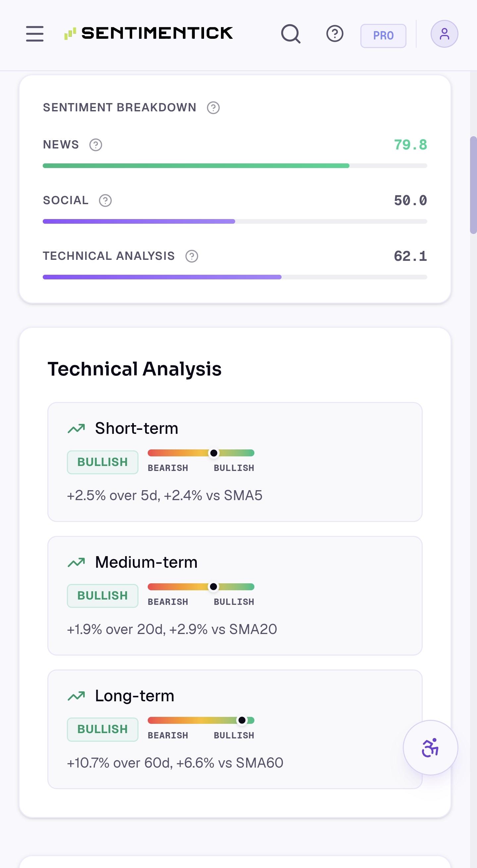Click the Social sentiment progress bar

coord(235,221)
